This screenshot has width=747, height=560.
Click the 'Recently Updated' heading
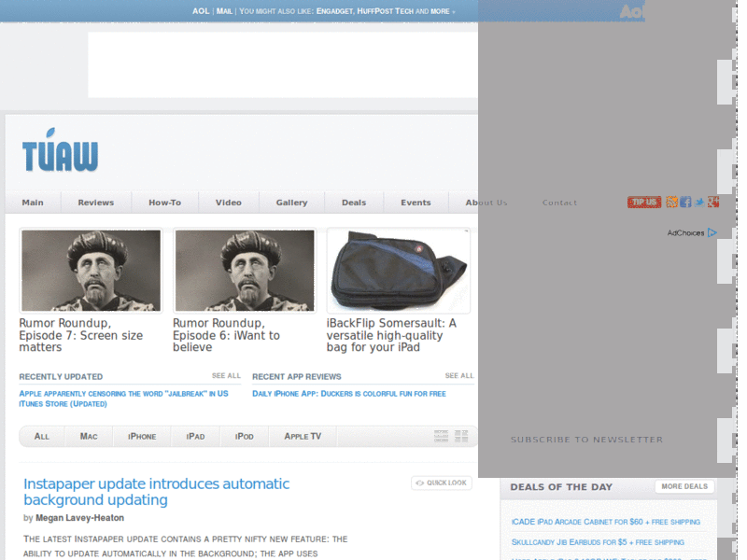(x=61, y=377)
